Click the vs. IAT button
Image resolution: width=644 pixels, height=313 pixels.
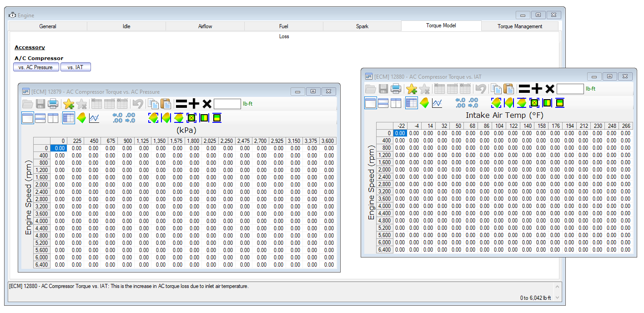tap(75, 67)
